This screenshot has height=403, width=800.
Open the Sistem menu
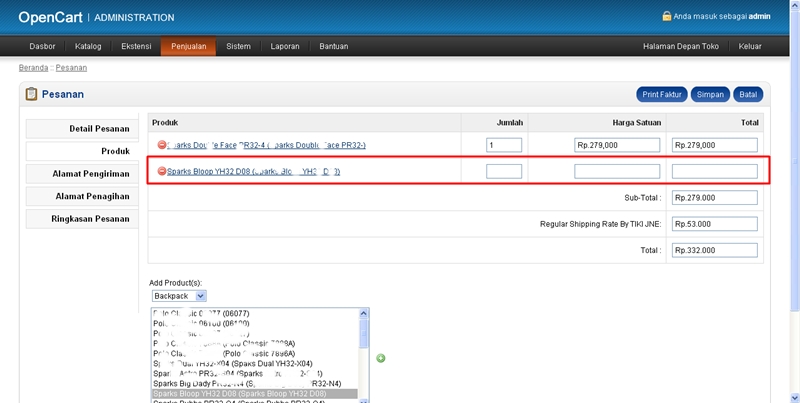[x=238, y=46]
